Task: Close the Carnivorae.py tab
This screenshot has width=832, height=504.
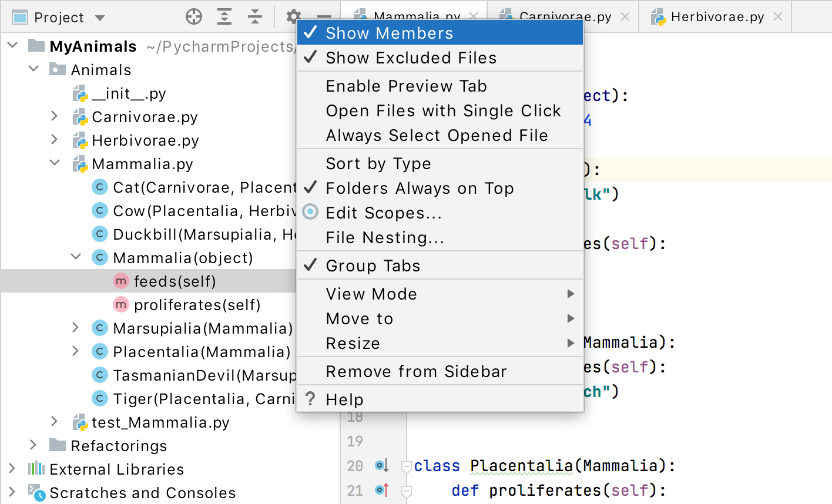Action: point(626,17)
